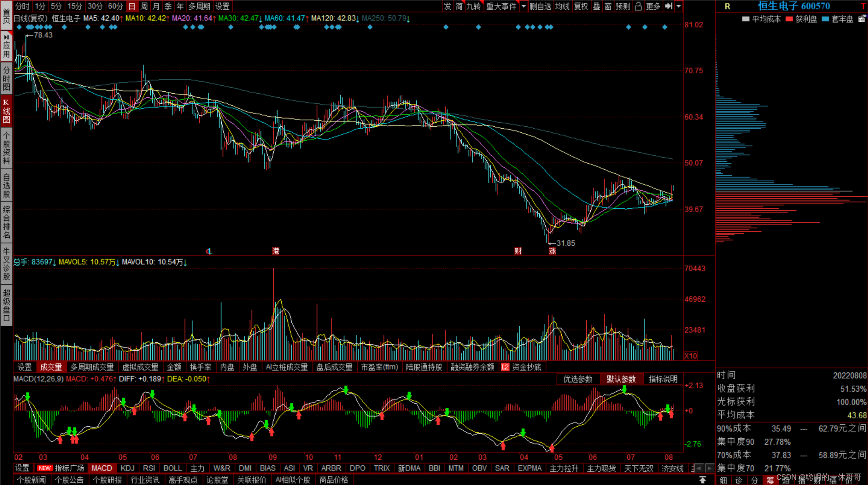Click 指标说明 button in MACD panel

pyautogui.click(x=663, y=379)
